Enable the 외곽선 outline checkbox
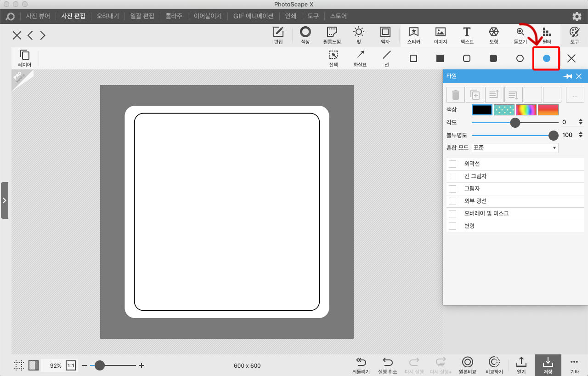The image size is (588, 376). [452, 164]
